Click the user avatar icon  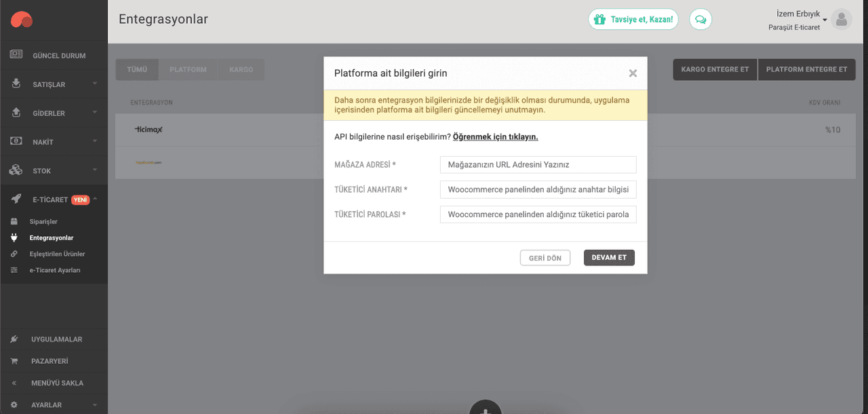[842, 20]
